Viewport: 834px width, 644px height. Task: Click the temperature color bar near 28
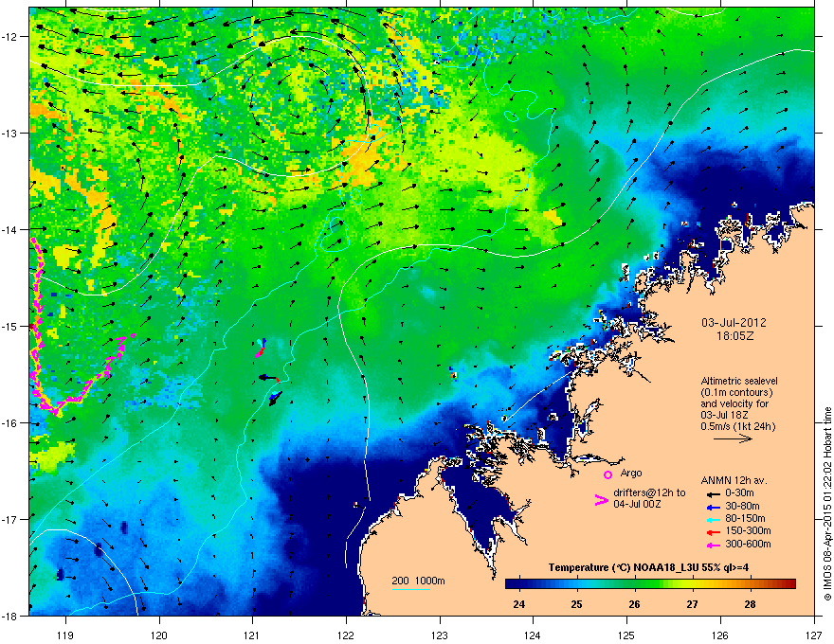click(750, 583)
